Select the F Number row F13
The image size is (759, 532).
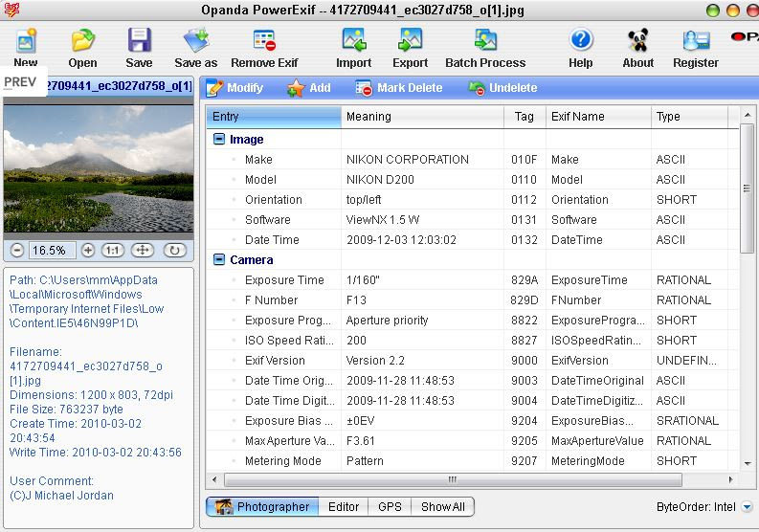(473, 300)
